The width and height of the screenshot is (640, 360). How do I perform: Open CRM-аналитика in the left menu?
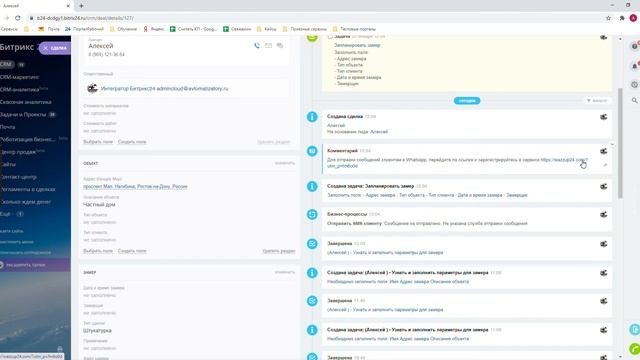(20, 89)
